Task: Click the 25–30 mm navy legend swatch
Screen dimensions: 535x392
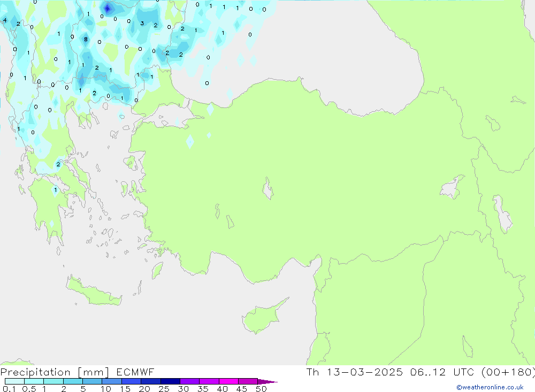Action: click(x=170, y=381)
